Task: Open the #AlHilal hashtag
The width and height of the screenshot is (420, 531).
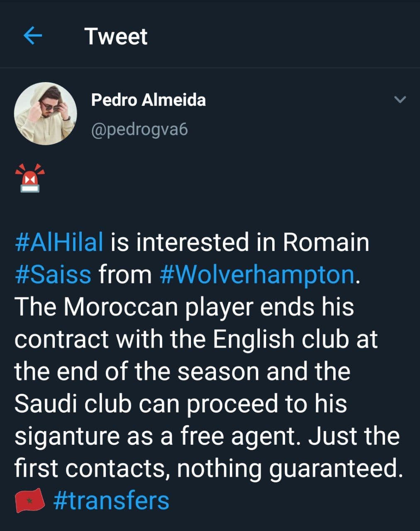Action: pyautogui.click(x=59, y=242)
